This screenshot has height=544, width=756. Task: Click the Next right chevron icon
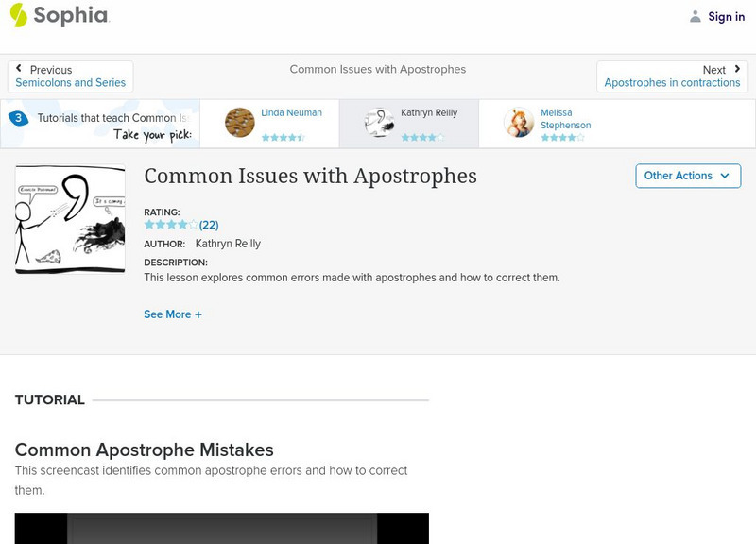pos(737,69)
